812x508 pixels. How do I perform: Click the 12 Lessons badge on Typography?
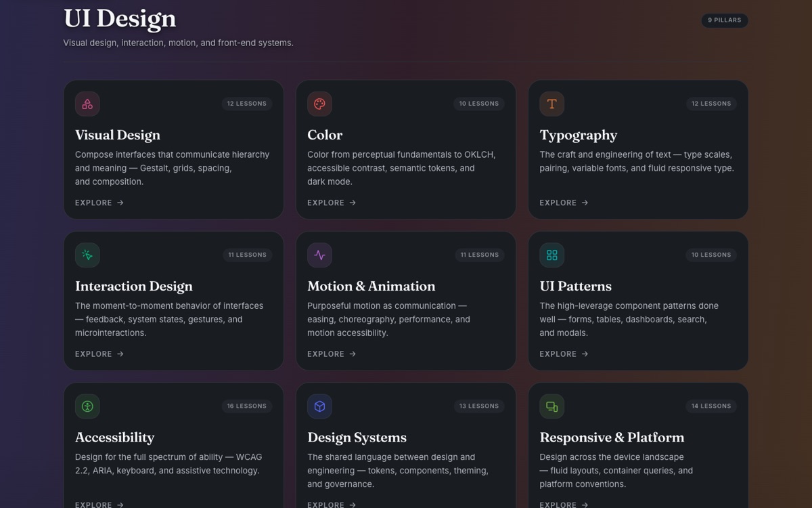click(x=711, y=104)
